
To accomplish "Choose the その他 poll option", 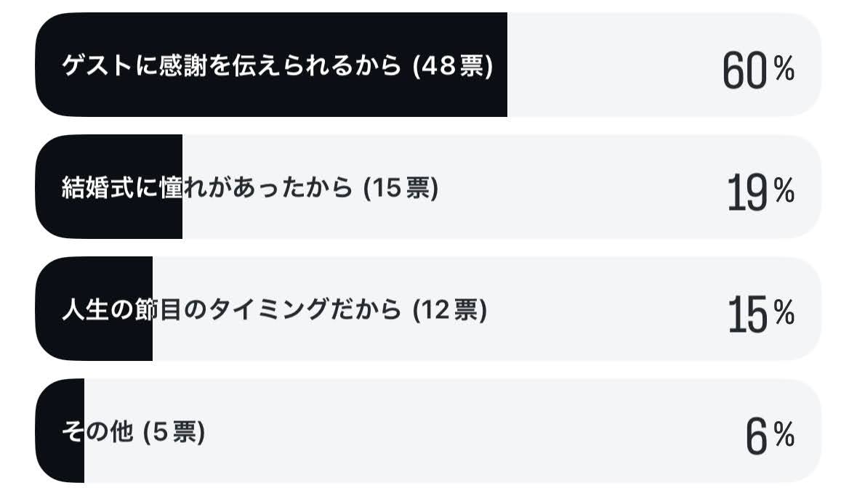I will [428, 430].
